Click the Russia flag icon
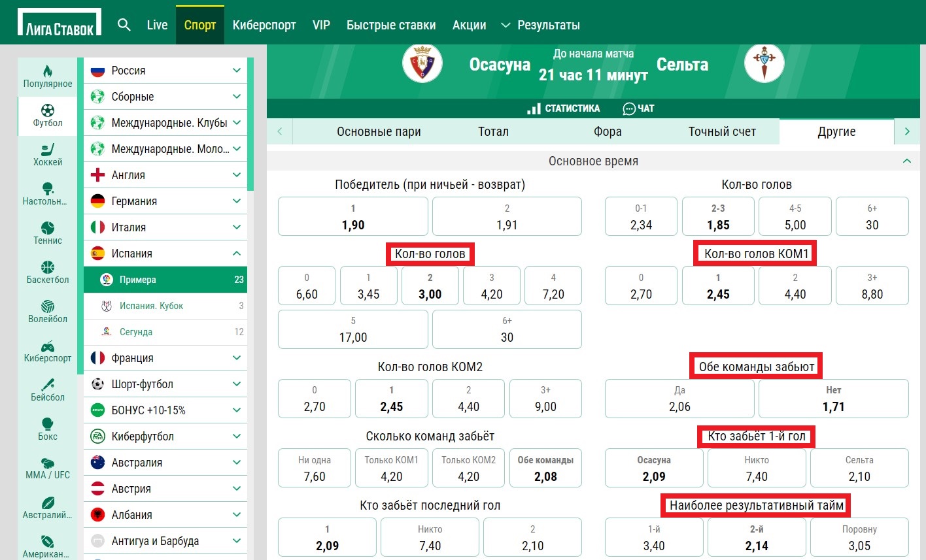926x560 pixels. [97, 71]
